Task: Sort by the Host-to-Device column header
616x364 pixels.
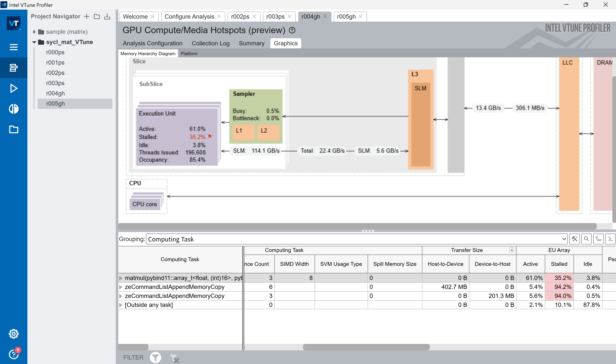Action: pyautogui.click(x=445, y=264)
